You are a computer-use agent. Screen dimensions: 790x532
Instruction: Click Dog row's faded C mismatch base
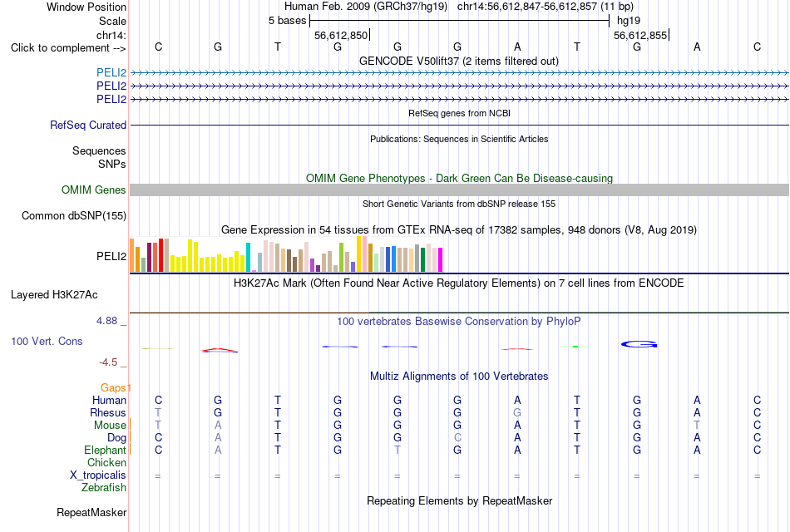(457, 437)
